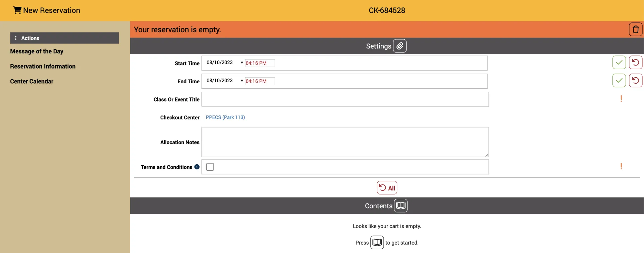Open Message of the Day

(37, 51)
